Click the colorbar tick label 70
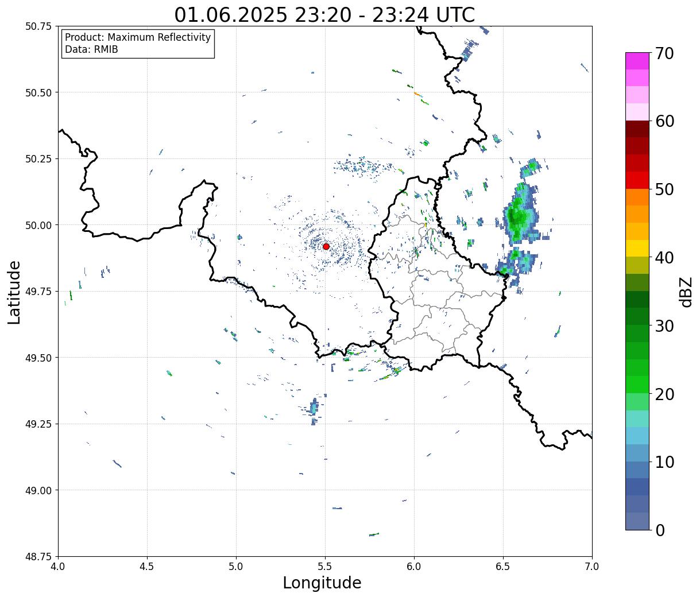This screenshot has height=597, width=700. [664, 53]
